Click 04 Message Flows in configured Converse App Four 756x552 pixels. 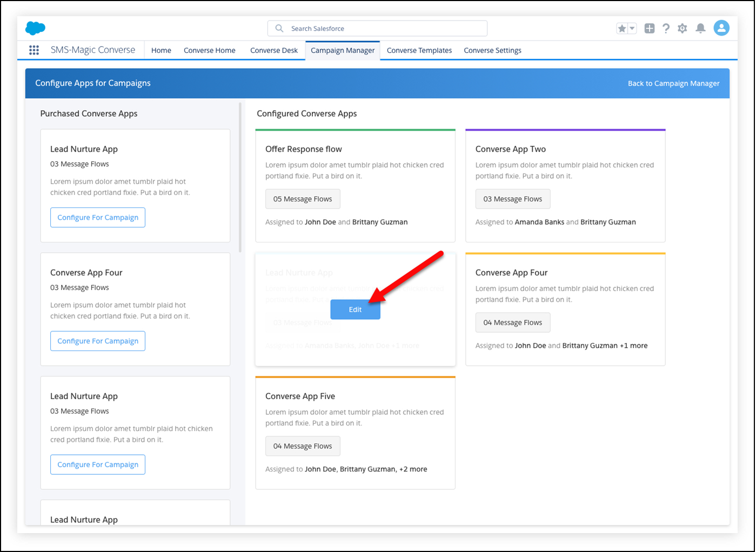point(513,323)
